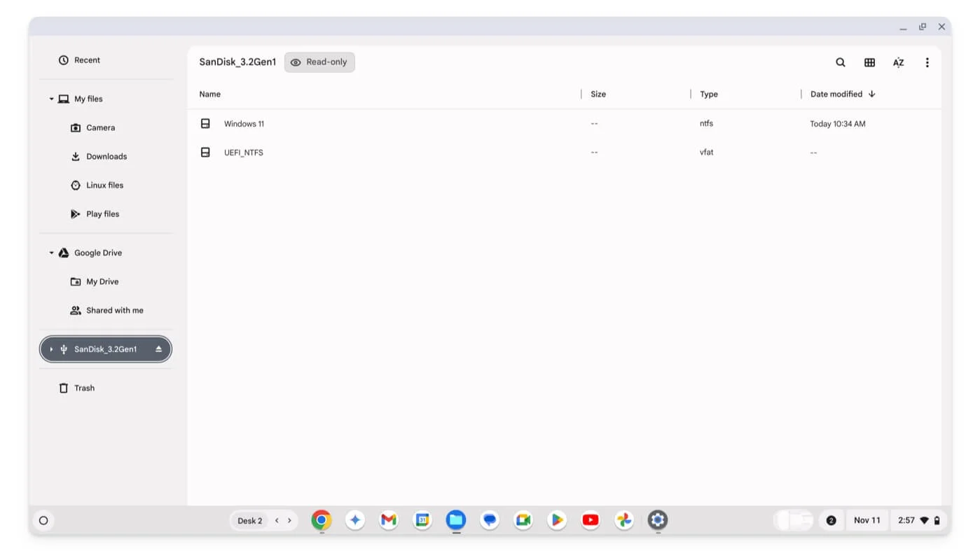Image resolution: width=980 pixels, height=551 pixels.
Task: Open the three-dot more menu
Action: [x=927, y=62]
